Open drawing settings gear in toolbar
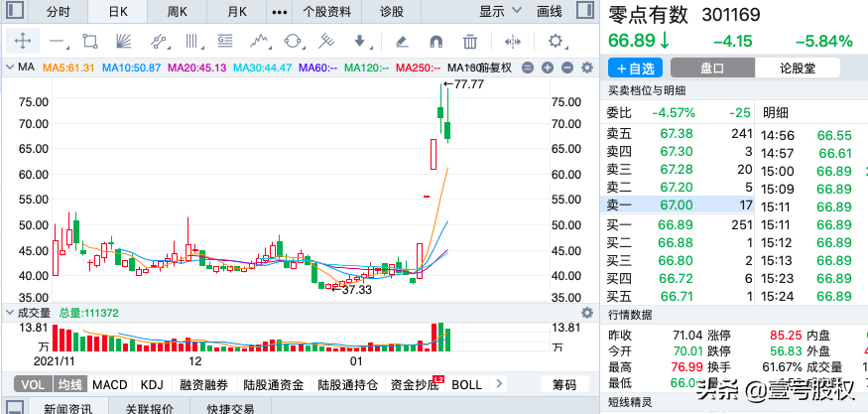Screen dimensions: 868x414 [x=556, y=41]
